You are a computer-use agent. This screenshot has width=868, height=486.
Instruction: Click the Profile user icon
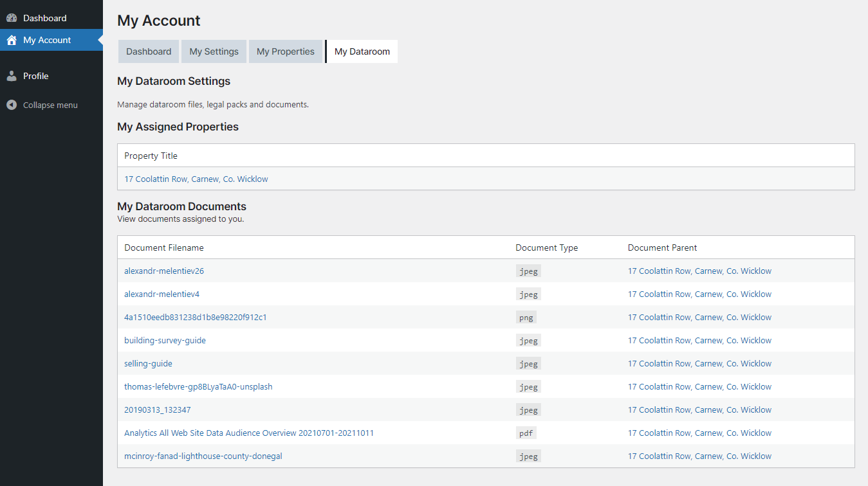click(x=12, y=76)
